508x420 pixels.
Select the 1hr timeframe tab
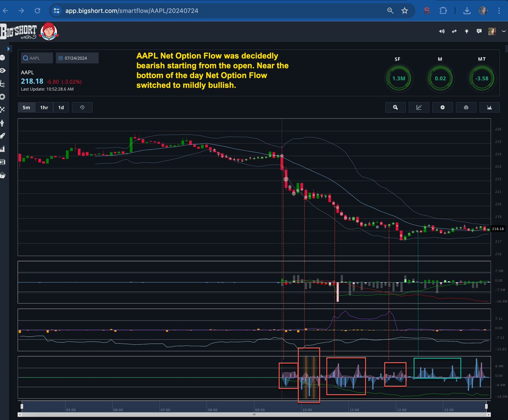44,107
